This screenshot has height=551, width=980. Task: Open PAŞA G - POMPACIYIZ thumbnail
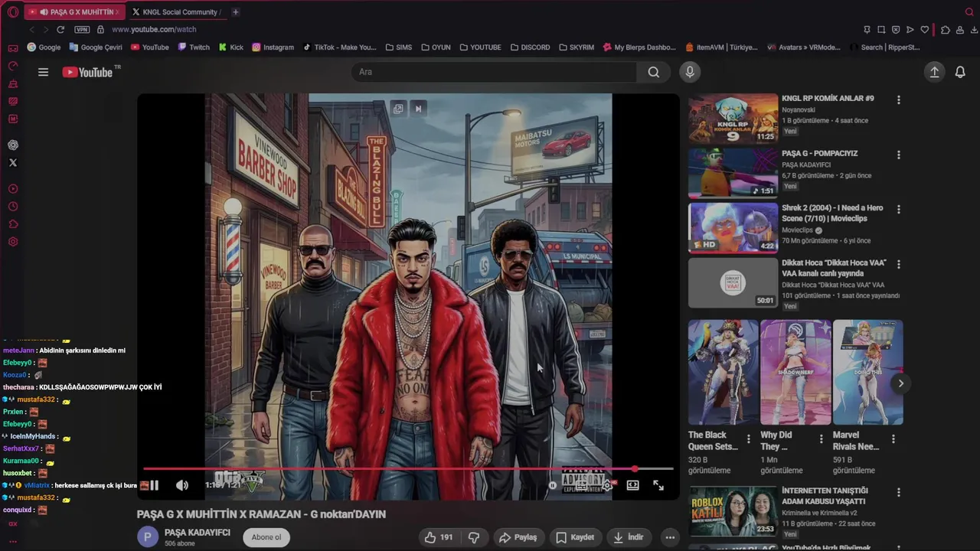(733, 172)
